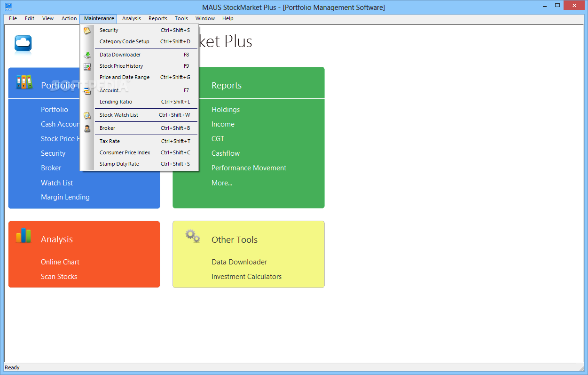The image size is (588, 375).
Task: Click the Ready status bar text
Action: click(x=12, y=367)
